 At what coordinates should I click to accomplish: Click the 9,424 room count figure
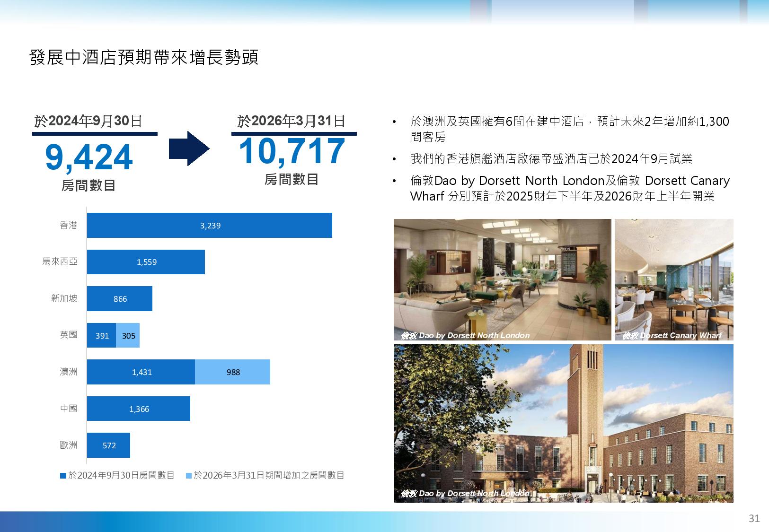point(89,157)
